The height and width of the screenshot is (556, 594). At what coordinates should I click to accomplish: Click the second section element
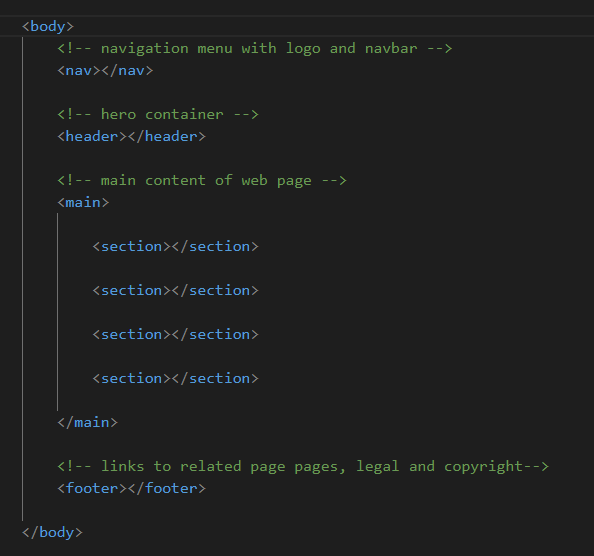coord(175,290)
